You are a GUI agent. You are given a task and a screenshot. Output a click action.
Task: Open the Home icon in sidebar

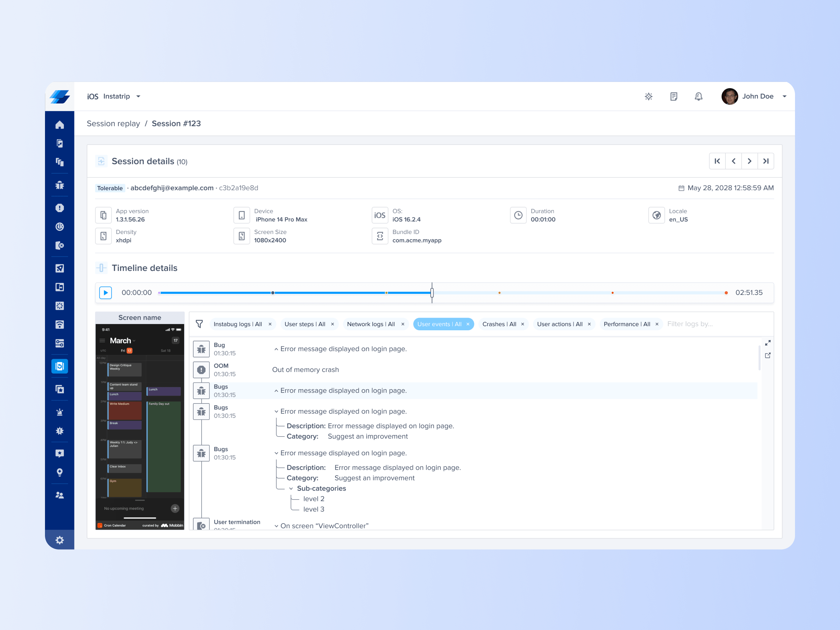pos(60,124)
